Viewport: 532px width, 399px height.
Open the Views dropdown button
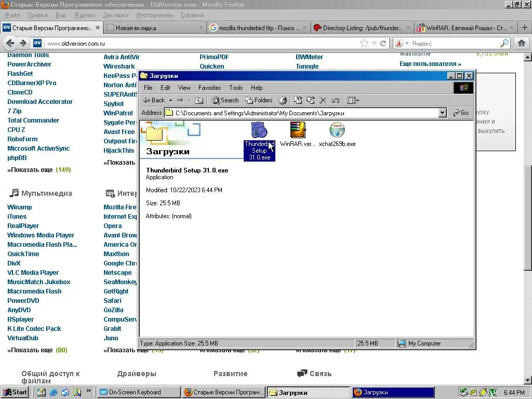pyautogui.click(x=353, y=100)
